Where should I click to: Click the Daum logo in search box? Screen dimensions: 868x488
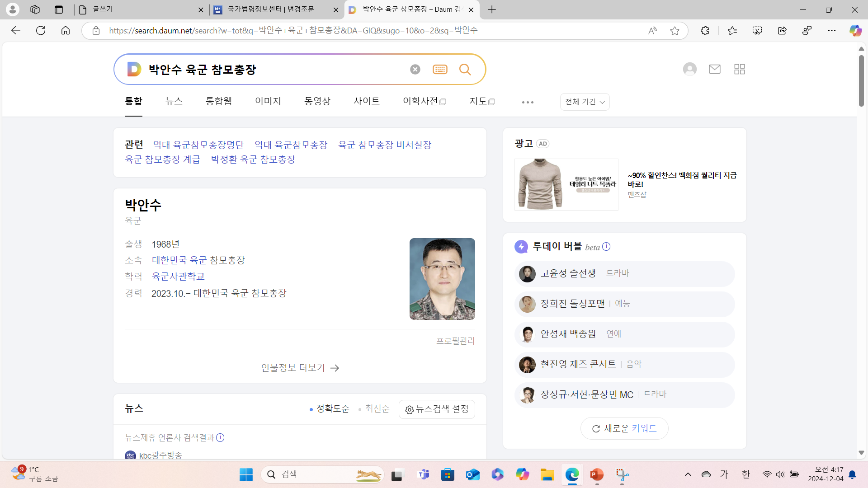[x=134, y=69]
